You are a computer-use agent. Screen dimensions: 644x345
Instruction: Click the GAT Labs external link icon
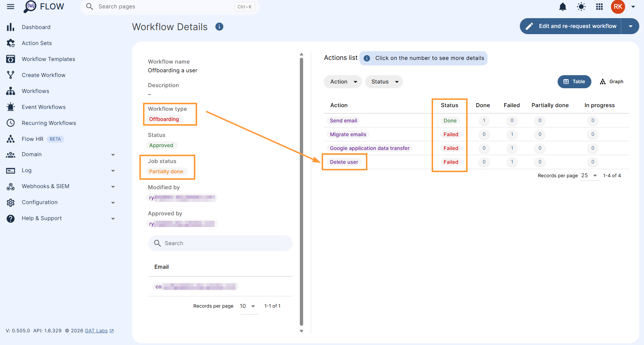tap(112, 331)
